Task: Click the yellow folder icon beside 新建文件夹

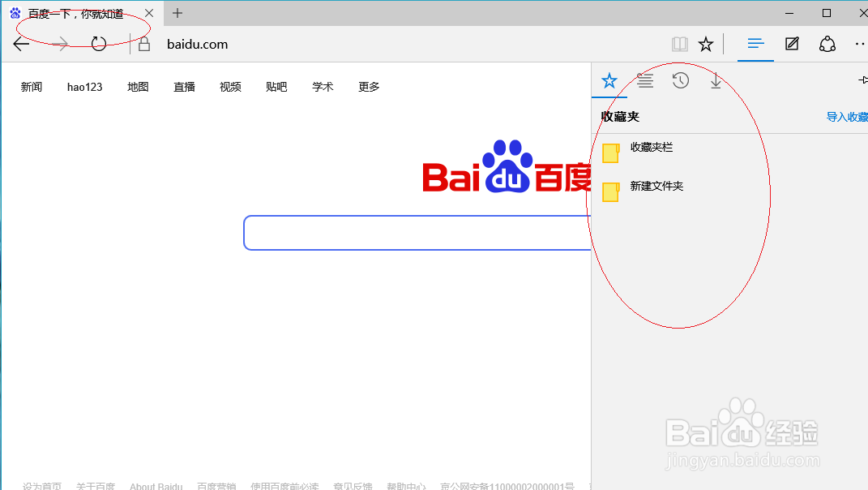Action: (610, 192)
